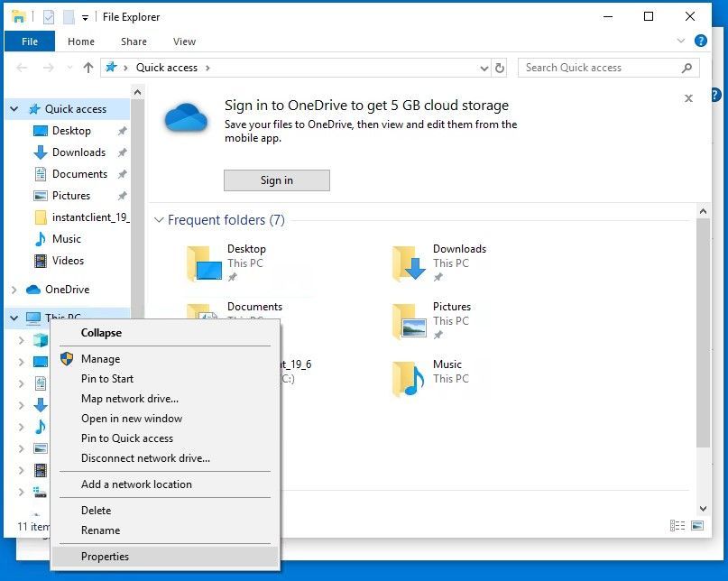Switch to large thumbnails view layout
The height and width of the screenshot is (581, 728).
697,525
